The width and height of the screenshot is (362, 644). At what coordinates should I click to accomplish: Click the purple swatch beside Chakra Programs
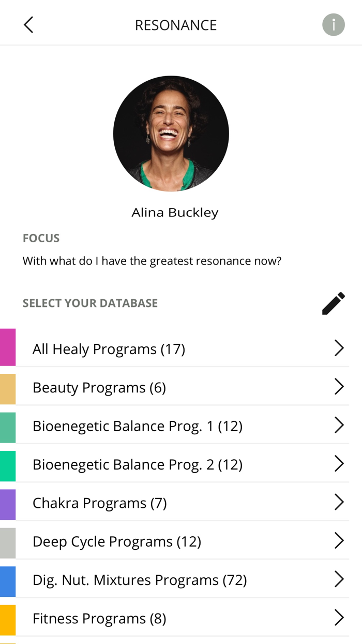(x=8, y=502)
